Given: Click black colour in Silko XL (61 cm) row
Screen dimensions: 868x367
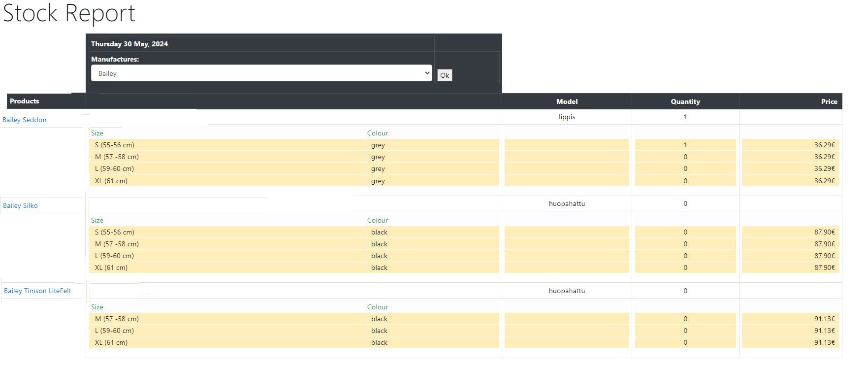Looking at the screenshot, I should [x=379, y=267].
